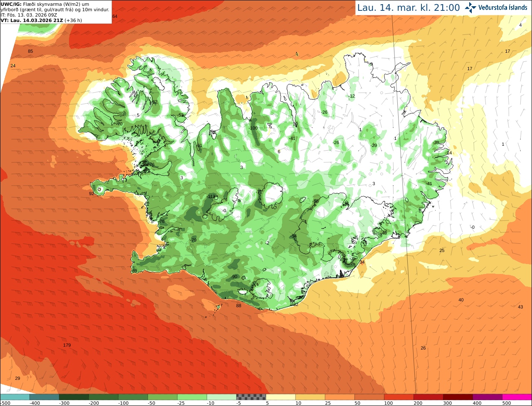Click the -29 value on the map
This screenshot has width=532, height=406.
coord(374,145)
